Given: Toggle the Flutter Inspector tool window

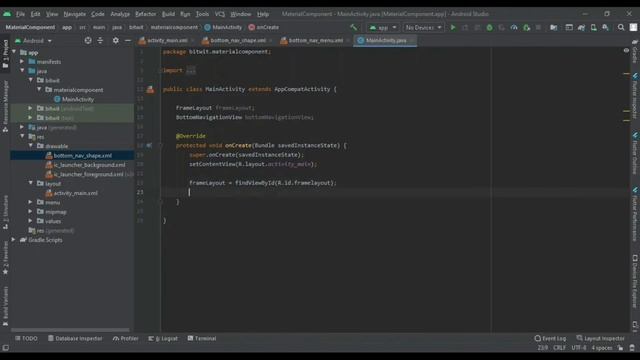Looking at the screenshot, I should point(635,96).
